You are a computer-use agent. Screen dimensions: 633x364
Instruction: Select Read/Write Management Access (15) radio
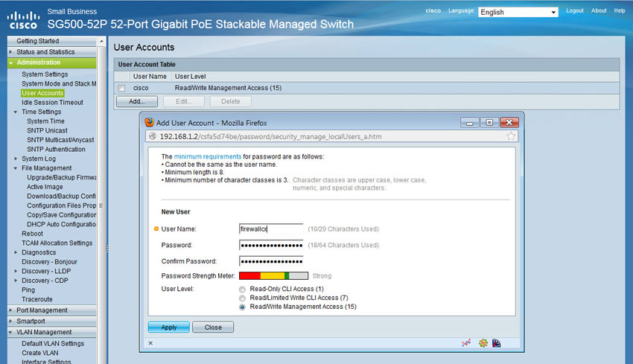(242, 307)
